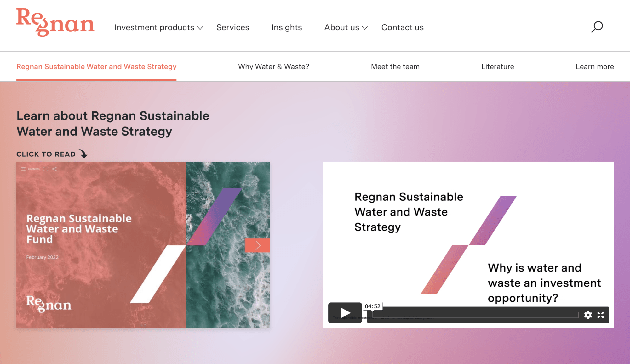Play the Water and Waste video
Viewport: 630px width, 364px height.
click(345, 313)
